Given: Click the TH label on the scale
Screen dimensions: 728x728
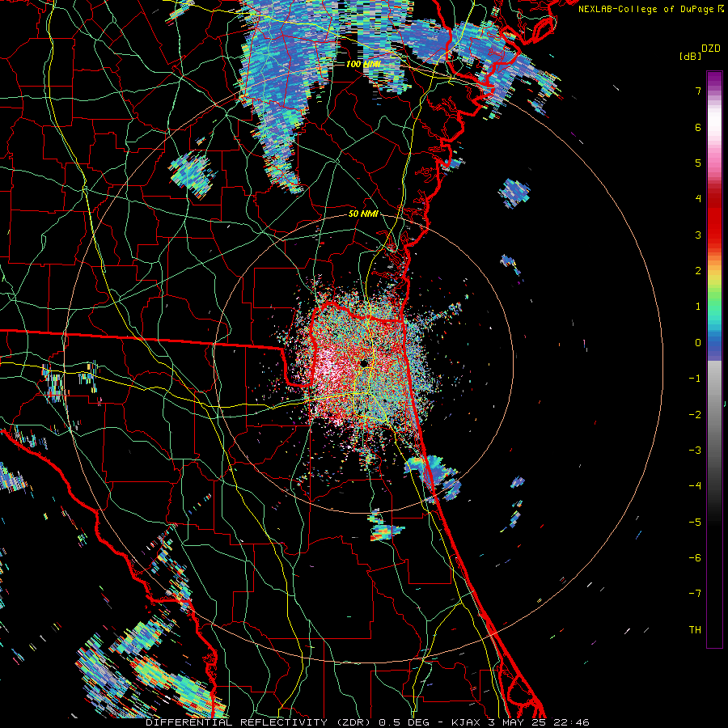Looking at the screenshot, I should 695,630.
